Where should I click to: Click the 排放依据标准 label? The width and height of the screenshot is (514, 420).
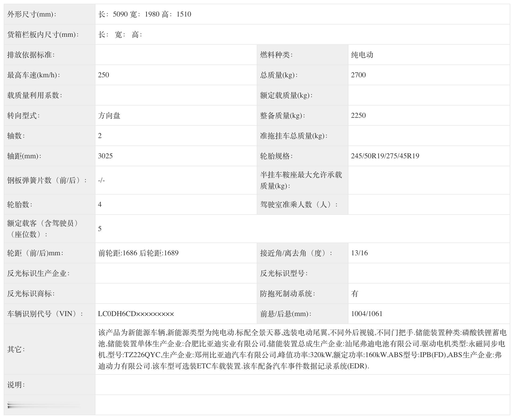pyautogui.click(x=31, y=55)
